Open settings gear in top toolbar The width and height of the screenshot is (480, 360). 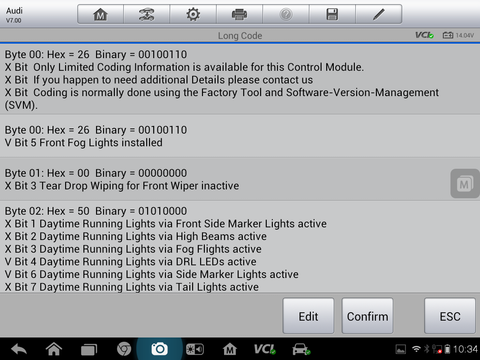coord(193,14)
